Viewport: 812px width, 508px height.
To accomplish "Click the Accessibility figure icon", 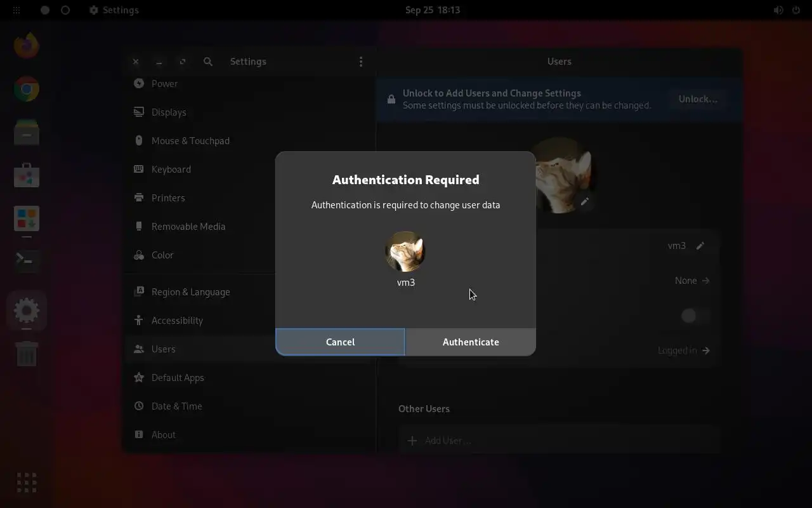I will pyautogui.click(x=138, y=321).
